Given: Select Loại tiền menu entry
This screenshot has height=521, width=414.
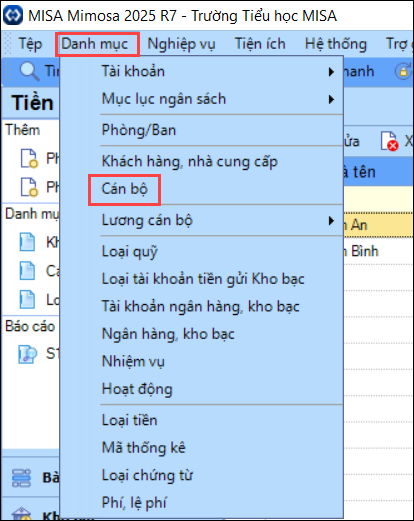Looking at the screenshot, I should pyautogui.click(x=202, y=420).
